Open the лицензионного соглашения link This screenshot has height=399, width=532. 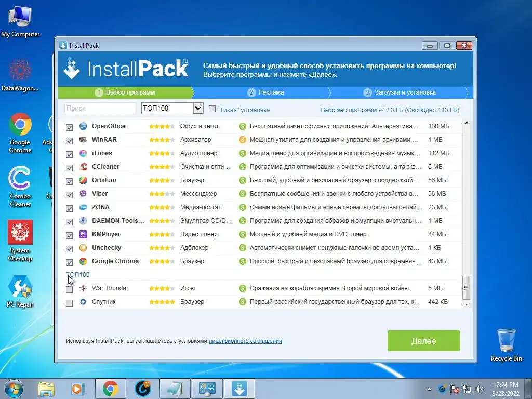tap(245, 341)
